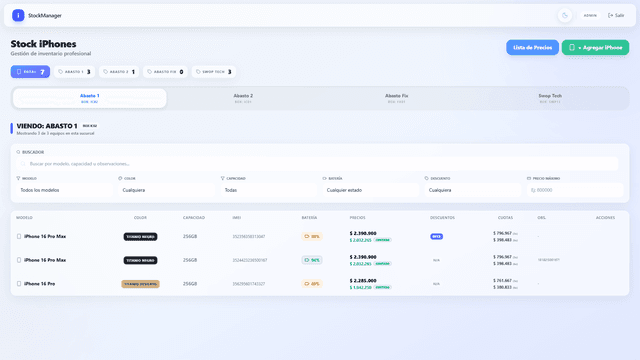Click the Modelo filter funnel icon
Viewport: 640px width, 360px height.
tap(18, 178)
